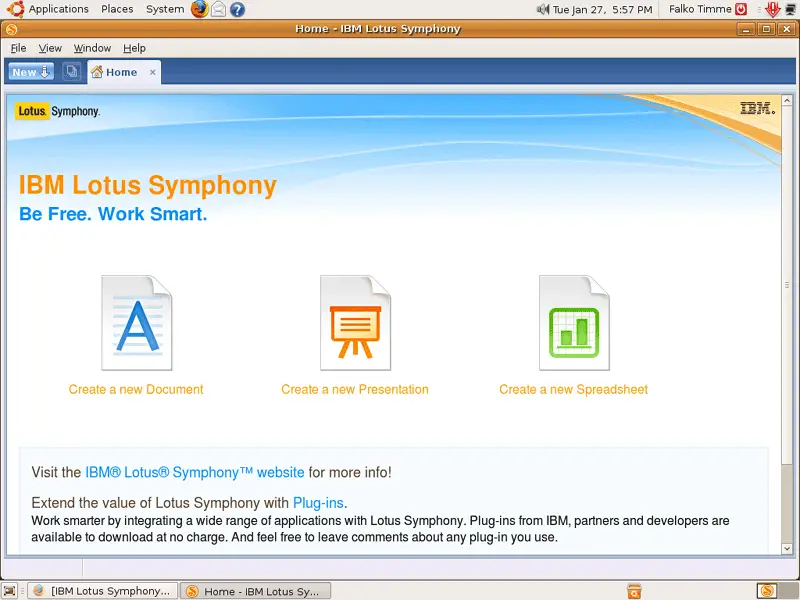Click the Symphony window menu icon in title bar
The height and width of the screenshot is (600, 800).
coord(11,29)
